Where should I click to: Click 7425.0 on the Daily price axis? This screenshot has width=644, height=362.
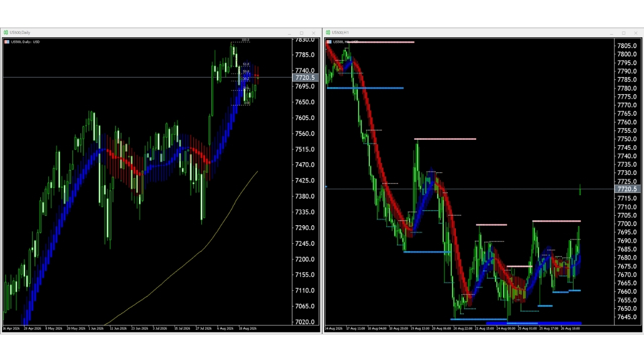click(x=305, y=180)
